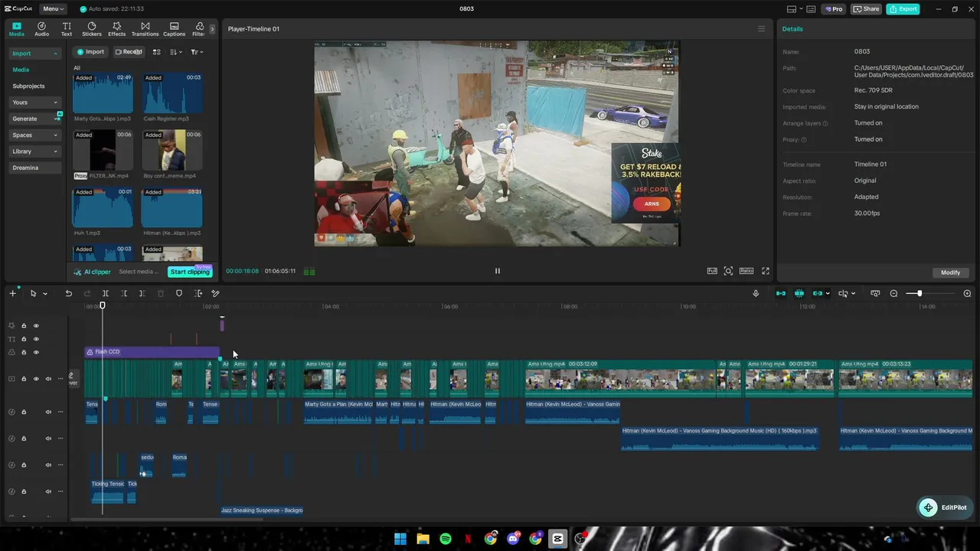Zoom out the timeline
Viewport: 980px width, 551px height.
[893, 293]
